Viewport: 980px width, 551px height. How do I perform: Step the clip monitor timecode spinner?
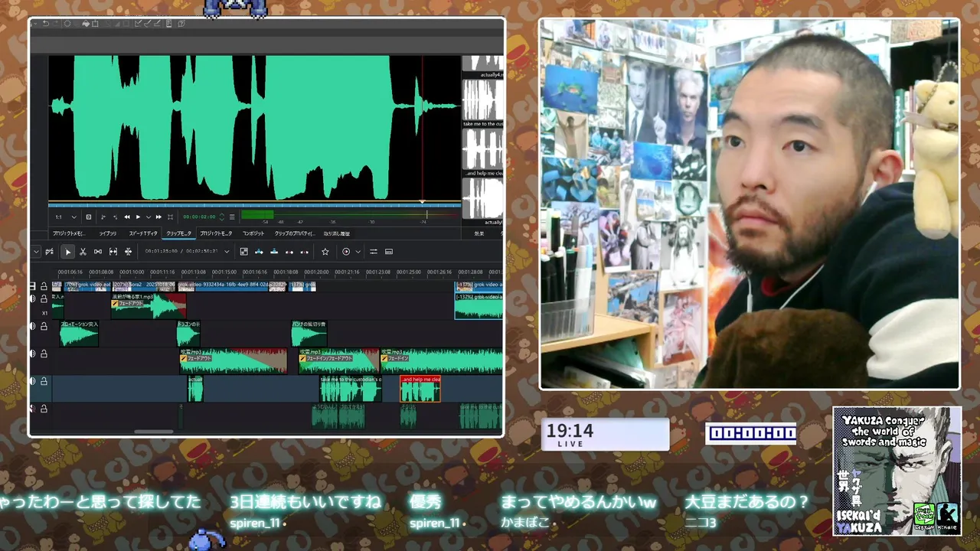[221, 217]
